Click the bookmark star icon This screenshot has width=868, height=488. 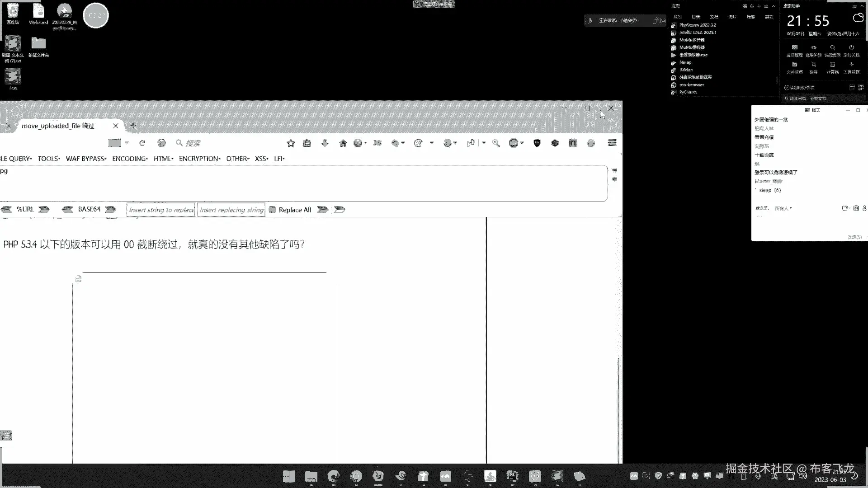click(x=291, y=143)
